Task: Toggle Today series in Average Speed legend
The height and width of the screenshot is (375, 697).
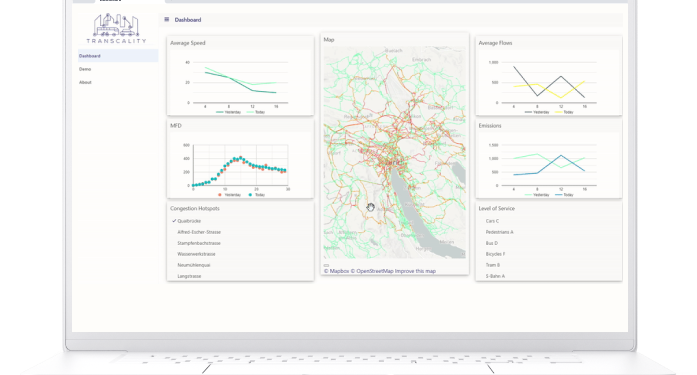Action: 256,112
